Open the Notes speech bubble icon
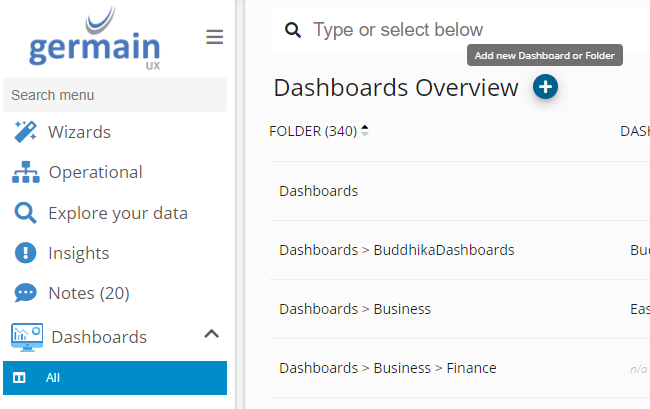This screenshot has width=650, height=409. (x=25, y=293)
